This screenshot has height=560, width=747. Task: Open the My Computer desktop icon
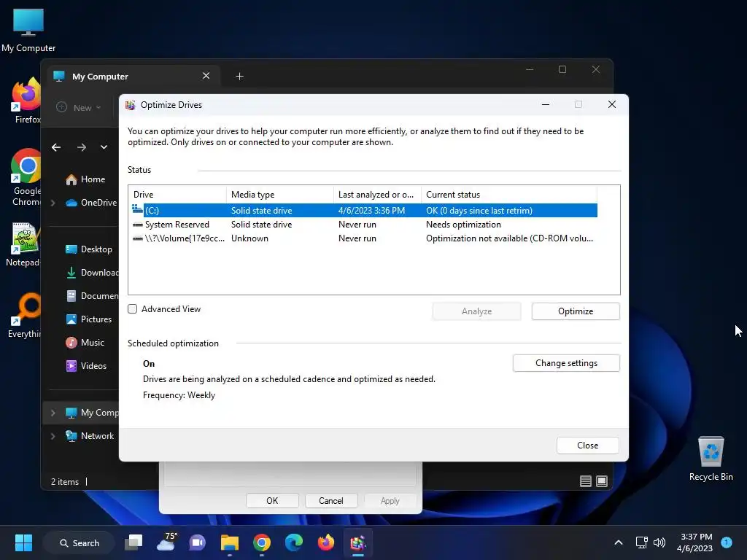pyautogui.click(x=28, y=31)
